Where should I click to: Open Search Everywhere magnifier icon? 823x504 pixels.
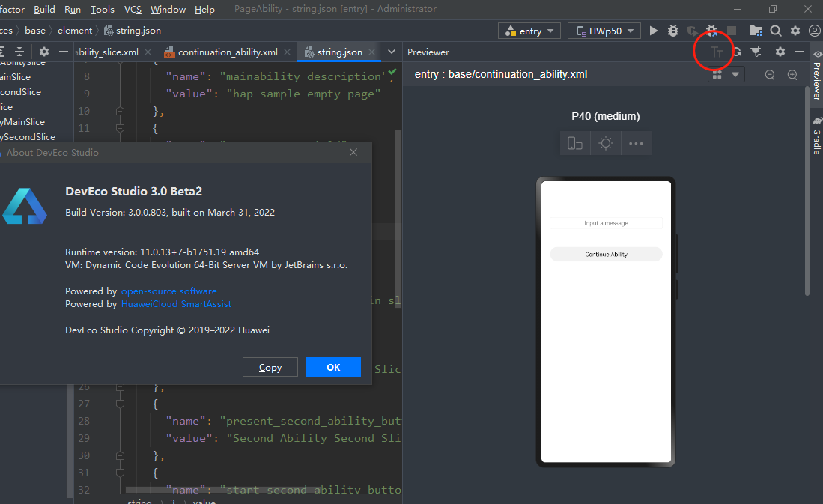click(x=776, y=31)
